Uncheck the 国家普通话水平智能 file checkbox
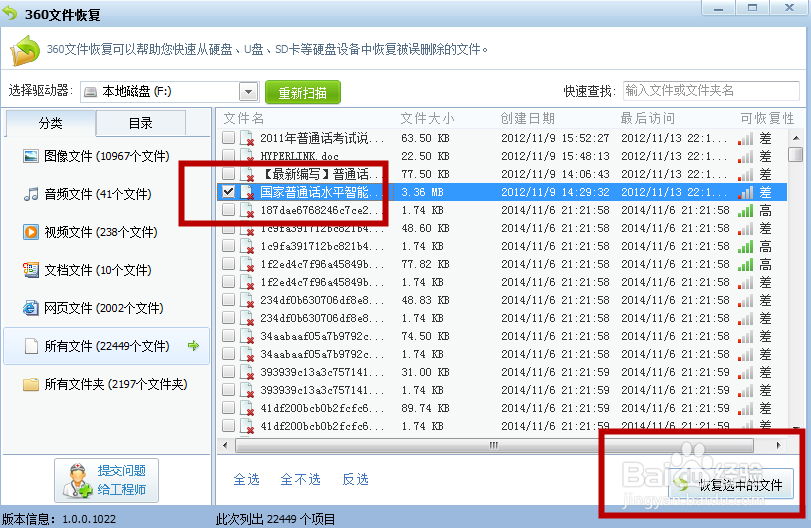The height and width of the screenshot is (528, 811). [x=228, y=192]
